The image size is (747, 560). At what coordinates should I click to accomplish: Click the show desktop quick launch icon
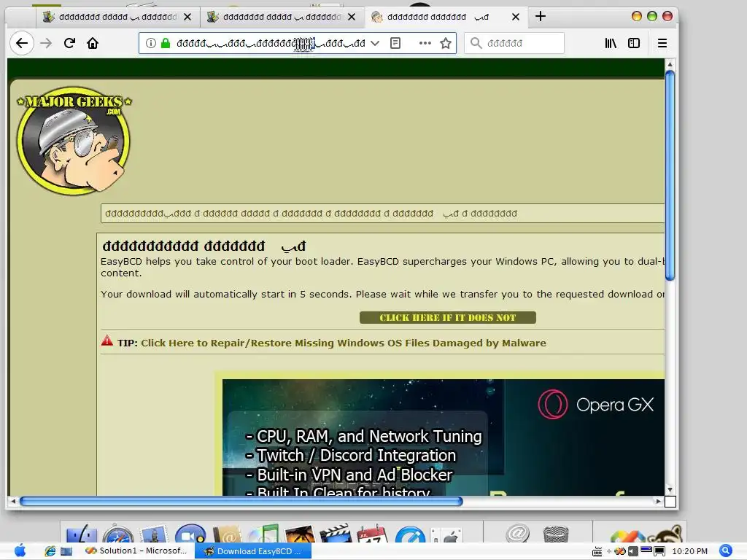pos(66,551)
